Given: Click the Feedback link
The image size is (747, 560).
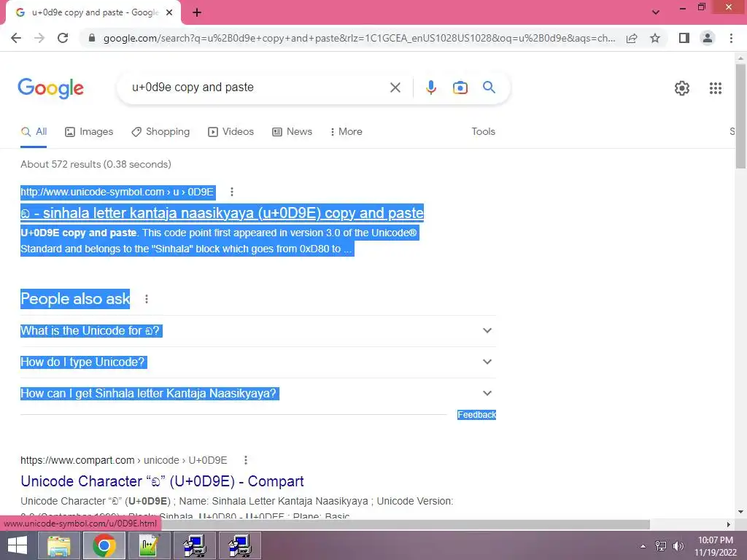Looking at the screenshot, I should pos(476,415).
